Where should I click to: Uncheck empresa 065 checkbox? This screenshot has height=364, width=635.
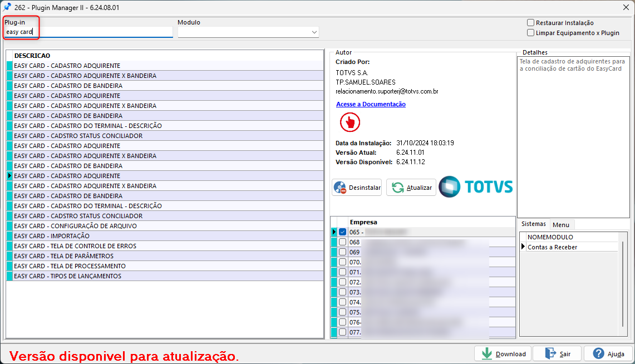click(343, 232)
